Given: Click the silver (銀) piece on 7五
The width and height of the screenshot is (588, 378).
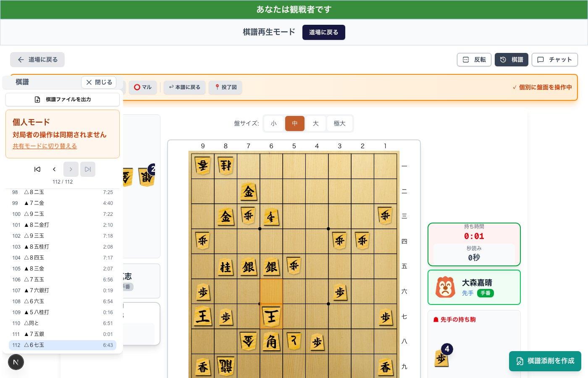Looking at the screenshot, I should (x=249, y=267).
